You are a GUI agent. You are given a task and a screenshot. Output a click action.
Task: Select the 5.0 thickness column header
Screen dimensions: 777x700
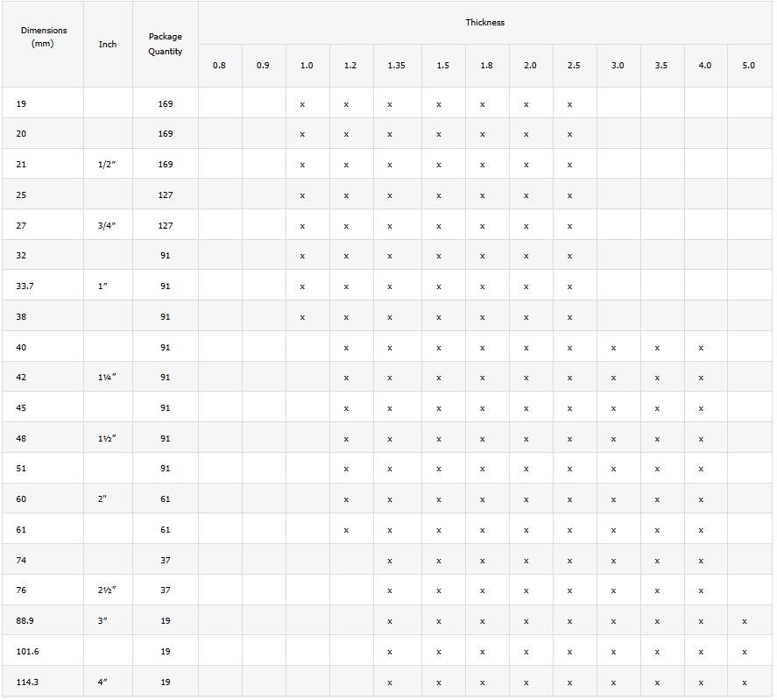[748, 66]
